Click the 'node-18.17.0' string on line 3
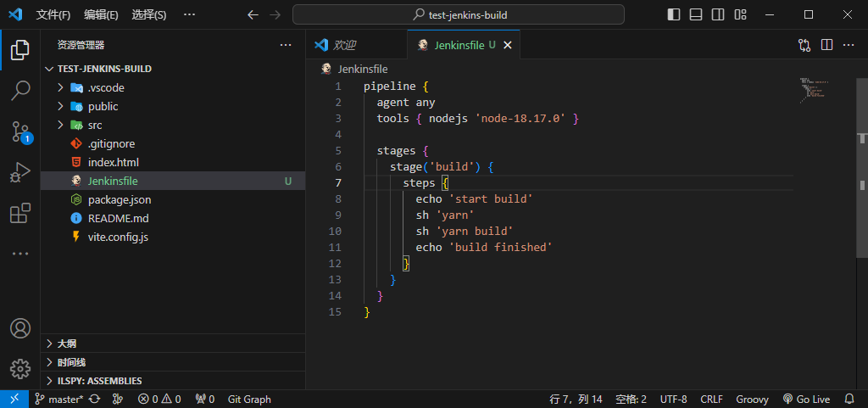Image resolution: width=868 pixels, height=408 pixels. [x=520, y=119]
